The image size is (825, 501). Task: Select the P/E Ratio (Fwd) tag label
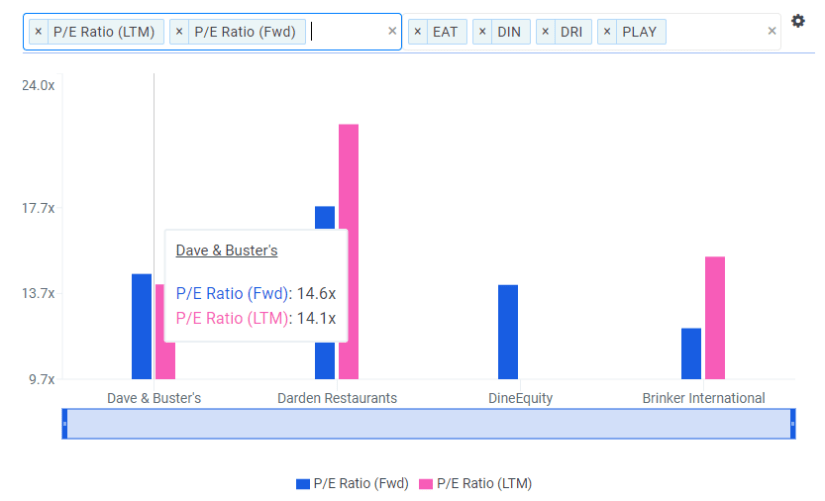[245, 32]
